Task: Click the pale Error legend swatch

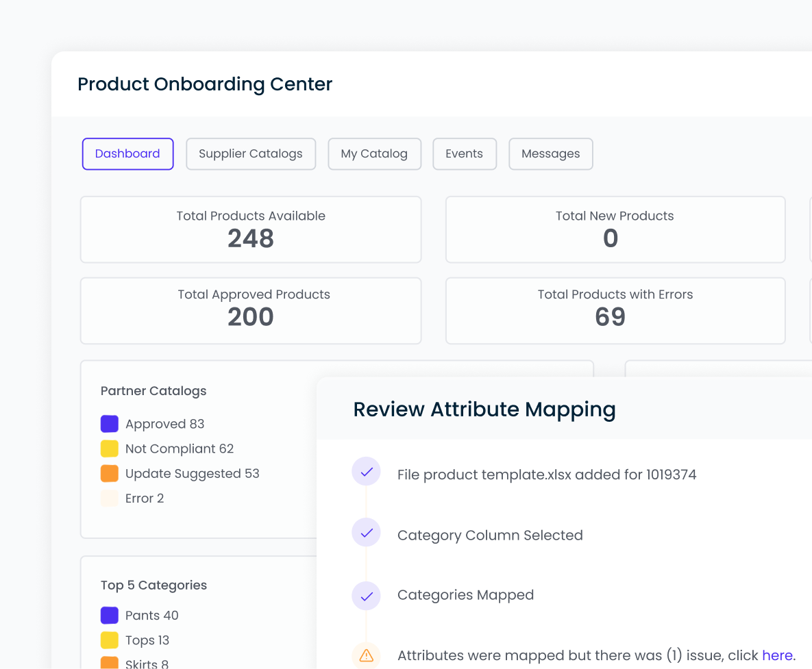Action: point(110,498)
